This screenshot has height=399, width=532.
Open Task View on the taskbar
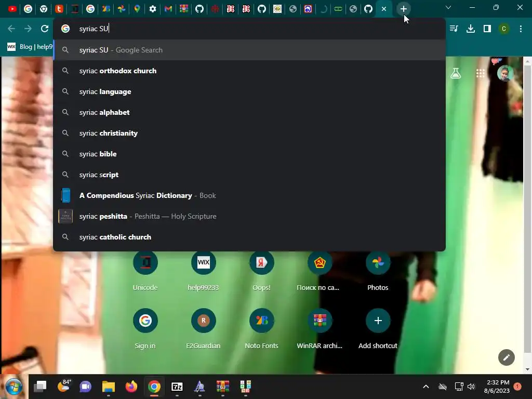pyautogui.click(x=41, y=387)
